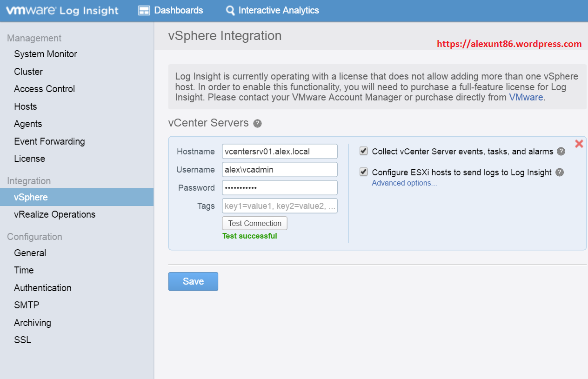Switch to Interactive Analytics tab
Viewport: 588px width, 379px height.
coord(278,10)
